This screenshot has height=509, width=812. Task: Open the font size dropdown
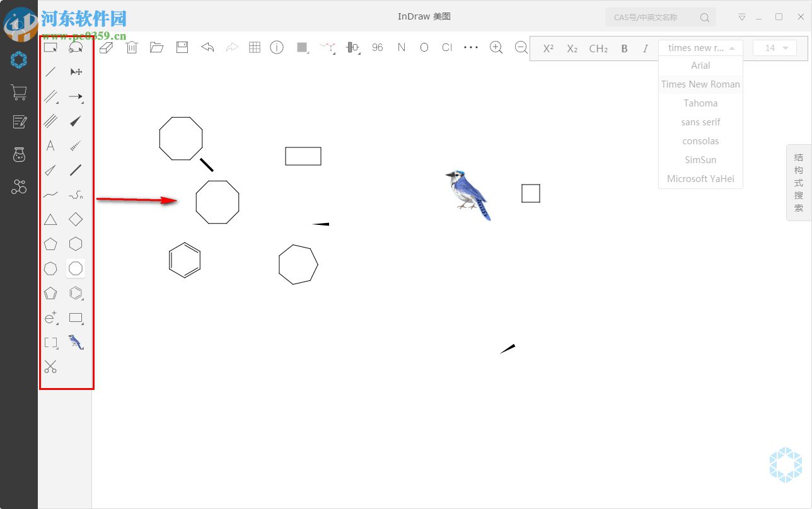[x=774, y=48]
